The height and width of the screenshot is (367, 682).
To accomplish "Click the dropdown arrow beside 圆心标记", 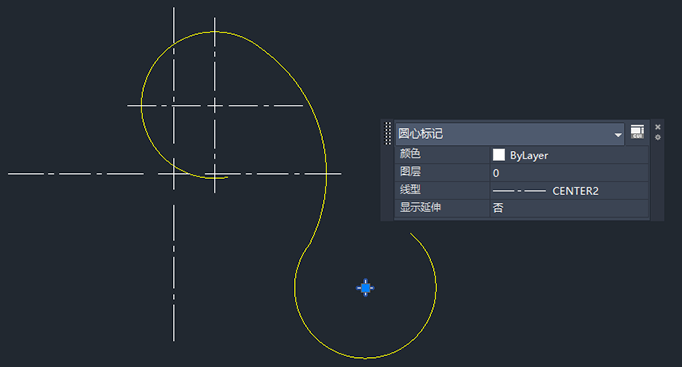I will coord(618,135).
